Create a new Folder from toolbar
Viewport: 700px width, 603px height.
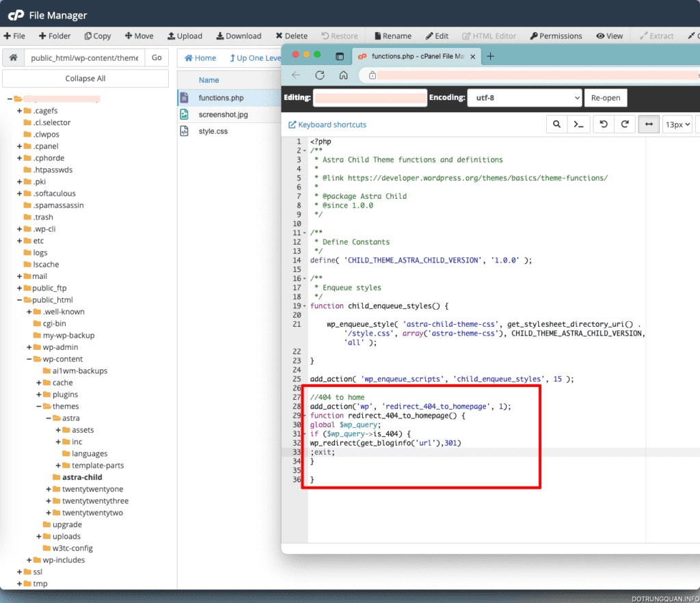pyautogui.click(x=55, y=36)
